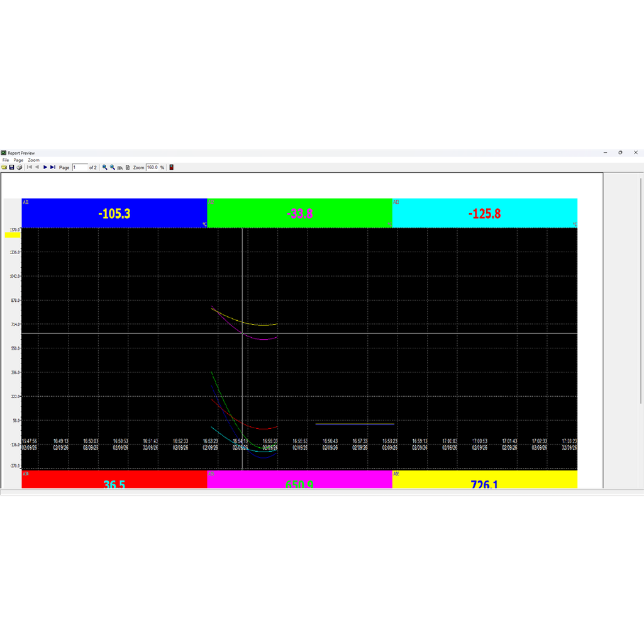Image resolution: width=644 pixels, height=644 pixels.
Task: Jump to the last page
Action: click(53, 167)
